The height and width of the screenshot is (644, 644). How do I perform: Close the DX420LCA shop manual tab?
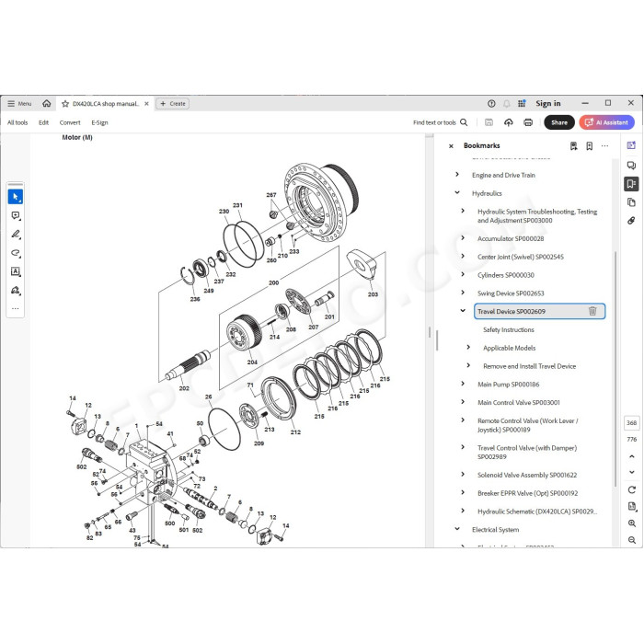(x=146, y=104)
